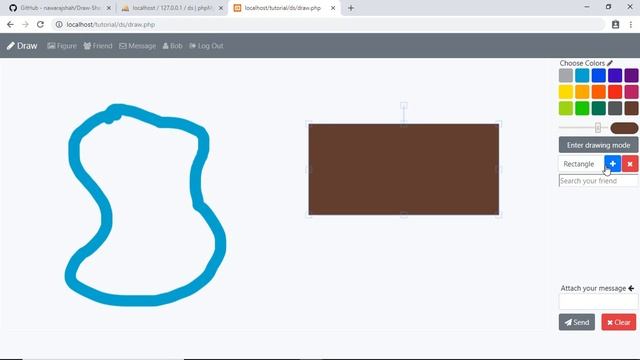Remove shape with red X button
640x360 pixels.
[x=630, y=164]
